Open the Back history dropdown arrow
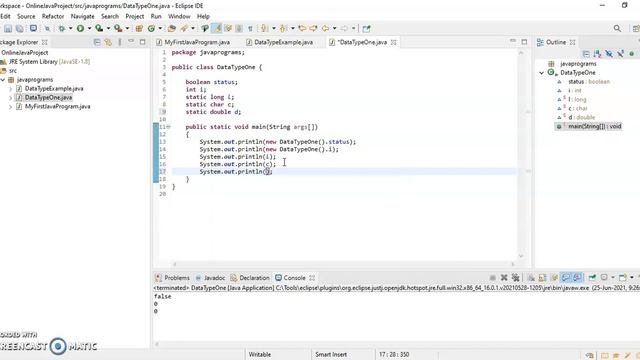This screenshot has height=360, width=640. (334, 29)
